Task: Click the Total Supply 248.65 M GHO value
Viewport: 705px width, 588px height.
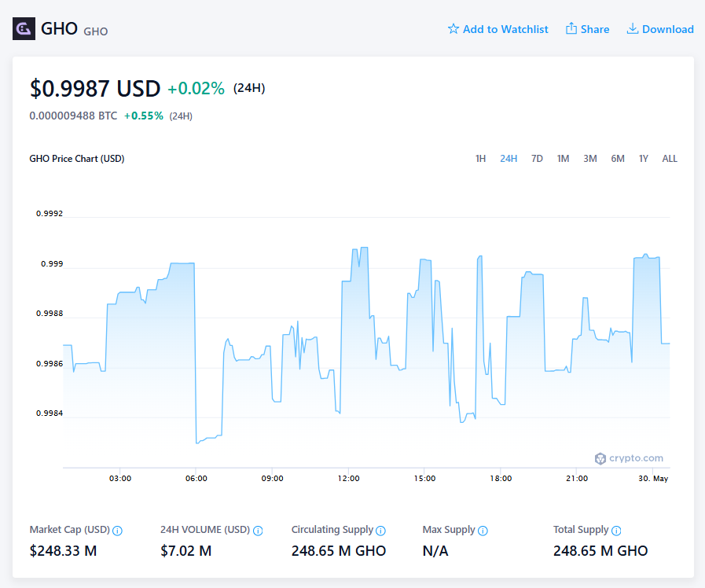Action: click(x=600, y=551)
